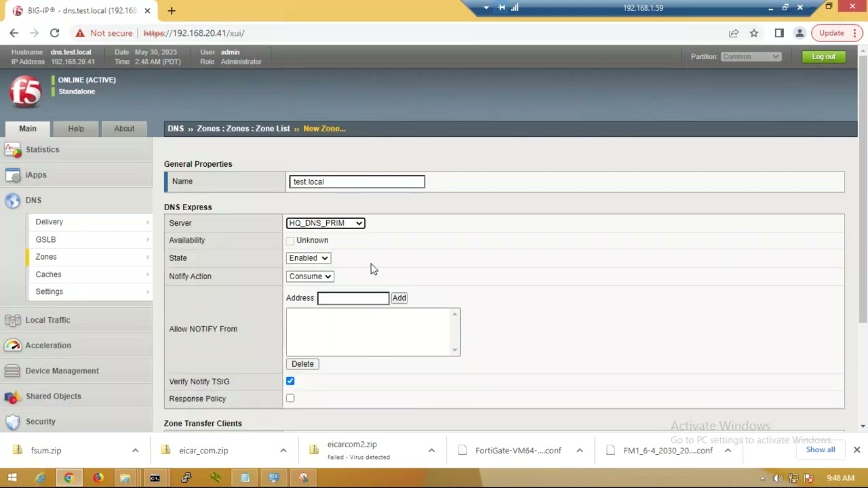868x488 pixels.
Task: Switch to the Help tab
Action: pyautogui.click(x=76, y=129)
